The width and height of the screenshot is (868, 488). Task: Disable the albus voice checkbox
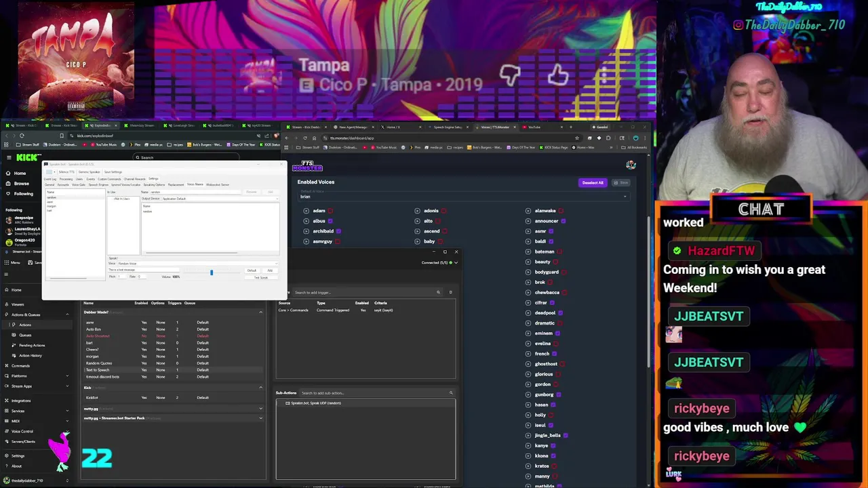tap(330, 221)
